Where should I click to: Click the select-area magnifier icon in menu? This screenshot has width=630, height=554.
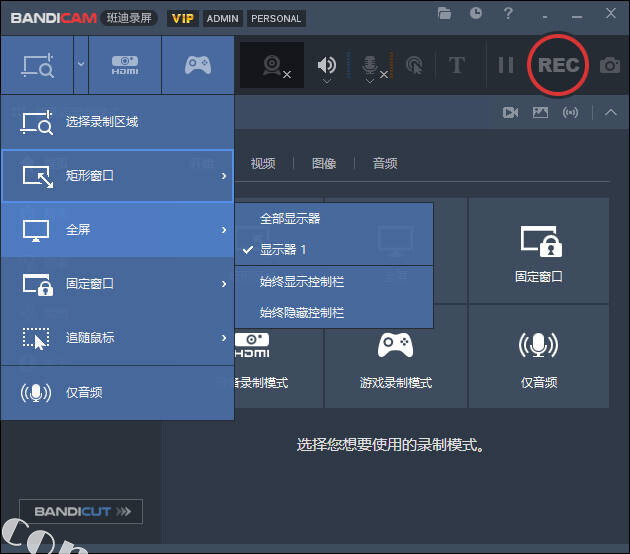click(x=37, y=123)
